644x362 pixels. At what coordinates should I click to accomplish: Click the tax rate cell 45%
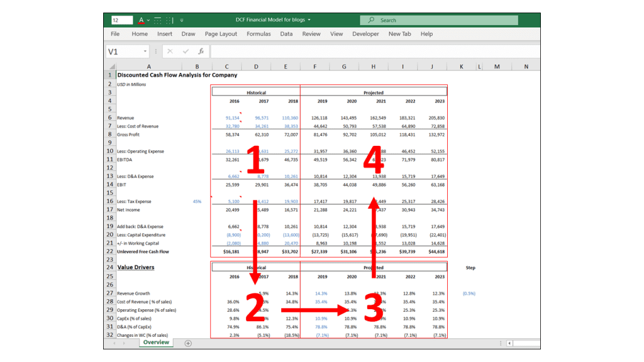[x=197, y=202]
